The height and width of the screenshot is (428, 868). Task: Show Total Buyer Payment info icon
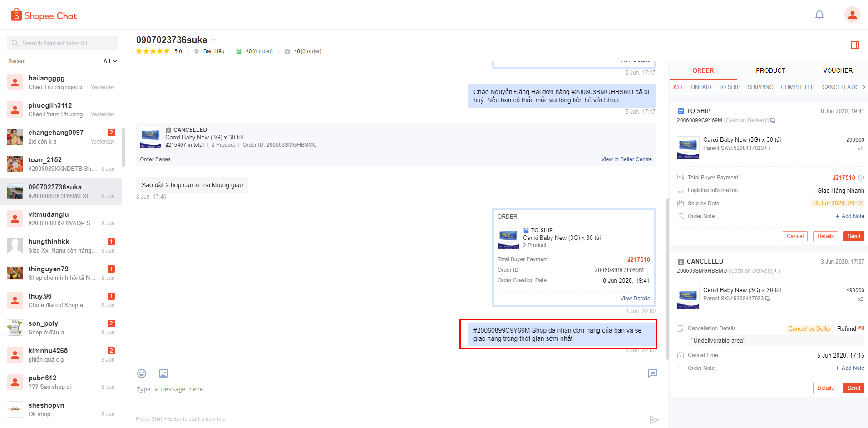pyautogui.click(x=861, y=178)
